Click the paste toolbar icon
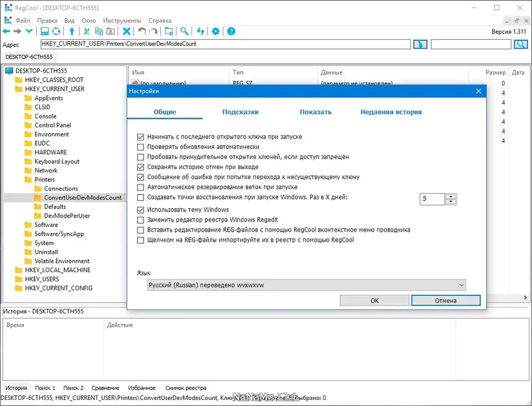The image size is (532, 406). tap(110, 31)
